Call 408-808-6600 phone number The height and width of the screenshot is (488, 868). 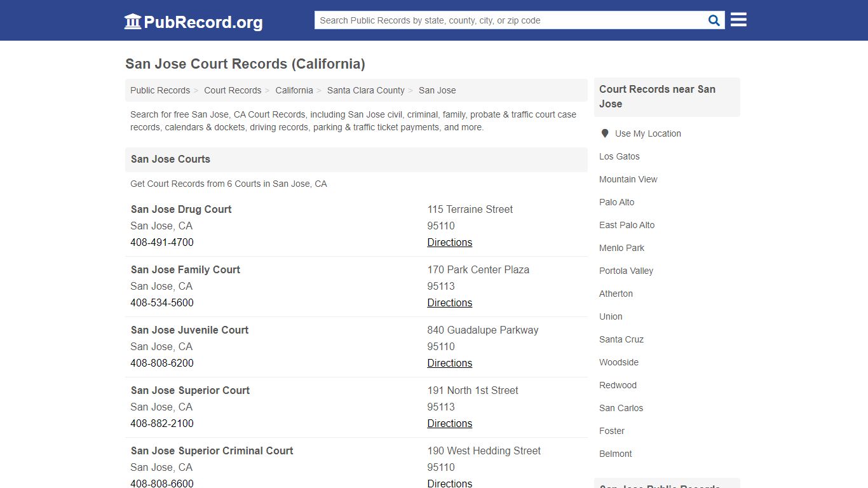coord(162,483)
